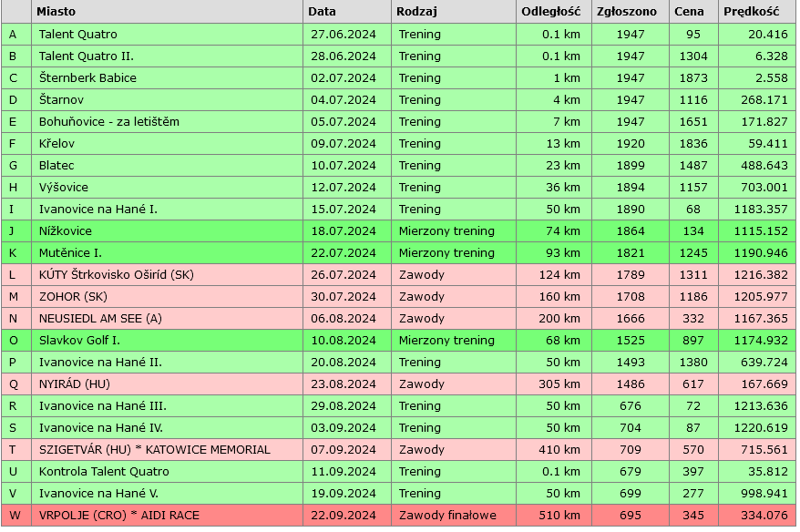Open the Talent Quatro II. row

click(87, 56)
